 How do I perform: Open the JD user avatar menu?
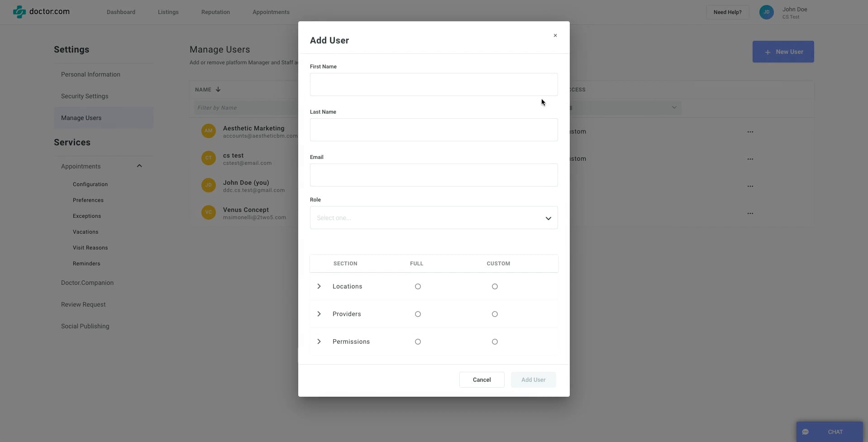766,12
